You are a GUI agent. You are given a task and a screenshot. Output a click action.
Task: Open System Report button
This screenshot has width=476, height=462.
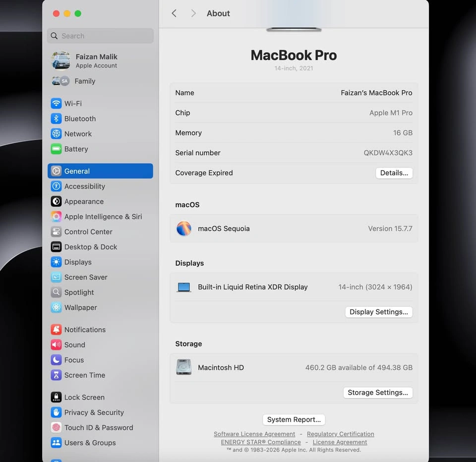294,420
